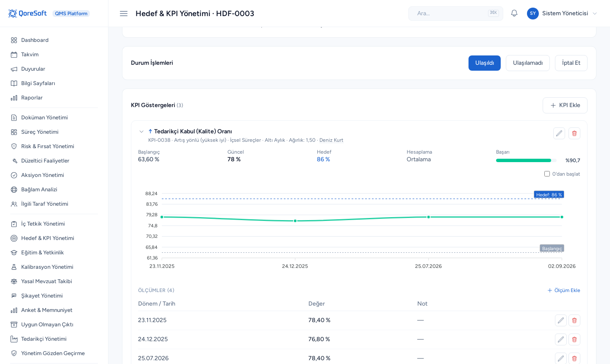This screenshot has height=364, width=610.
Task: Edit Tedarikçi Kabul KPI with pencil icon
Action: pyautogui.click(x=559, y=133)
